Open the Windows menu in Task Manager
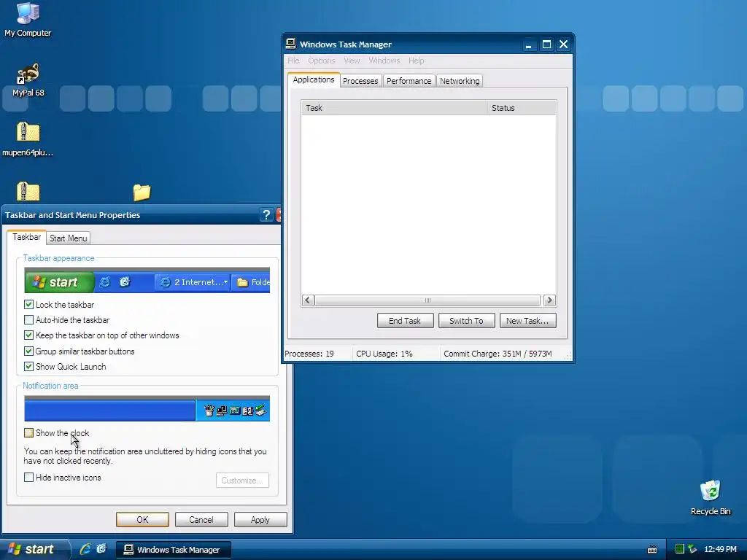 [384, 61]
